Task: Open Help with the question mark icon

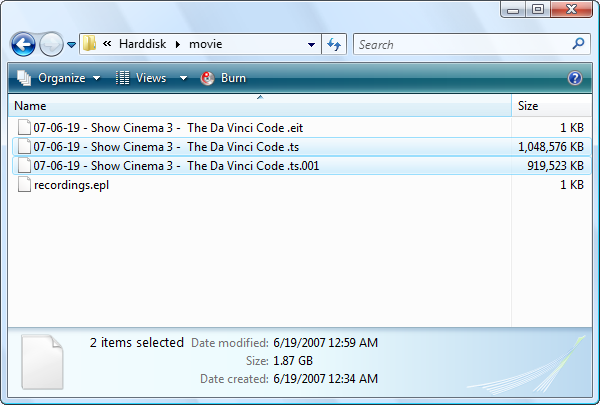Action: tap(575, 78)
